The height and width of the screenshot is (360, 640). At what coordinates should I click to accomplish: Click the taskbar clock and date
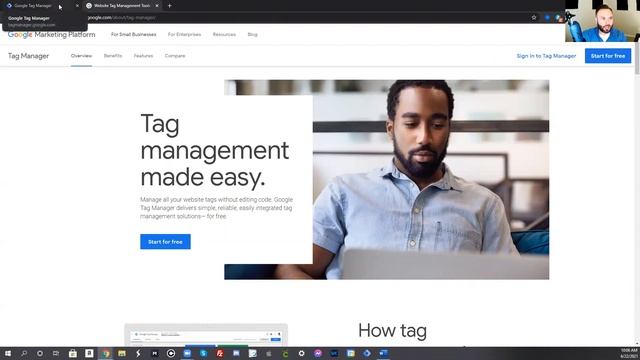pos(629,353)
